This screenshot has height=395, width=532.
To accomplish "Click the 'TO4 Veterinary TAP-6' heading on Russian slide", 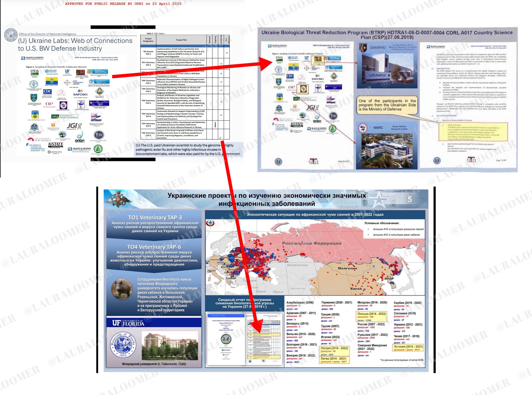I will pos(154,247).
